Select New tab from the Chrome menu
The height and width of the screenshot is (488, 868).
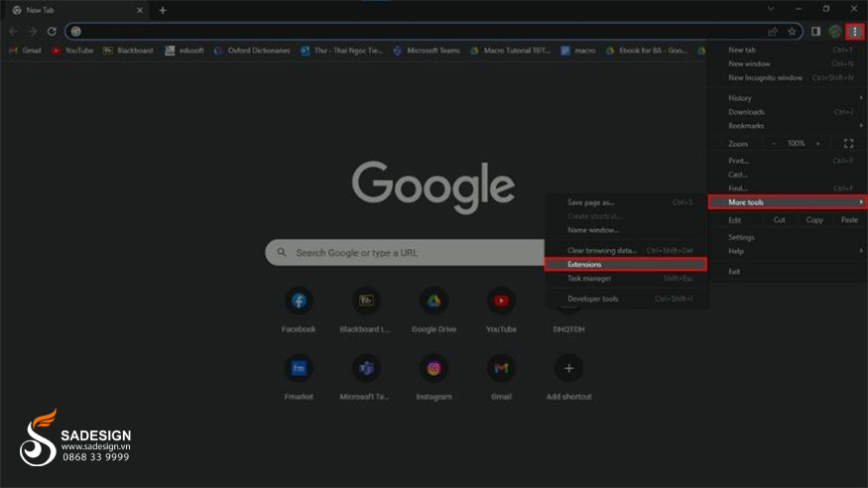tap(788, 50)
